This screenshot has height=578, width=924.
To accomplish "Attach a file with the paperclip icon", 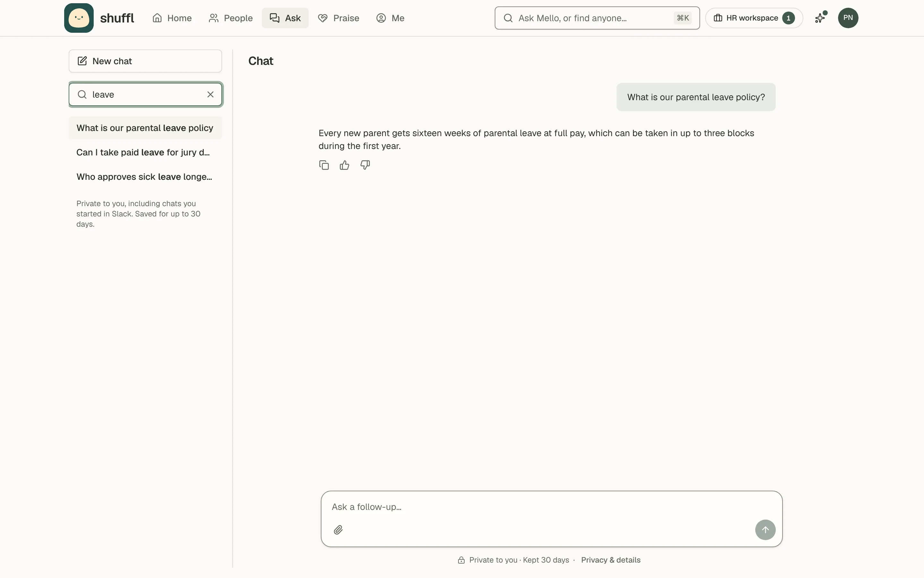I will [x=338, y=530].
